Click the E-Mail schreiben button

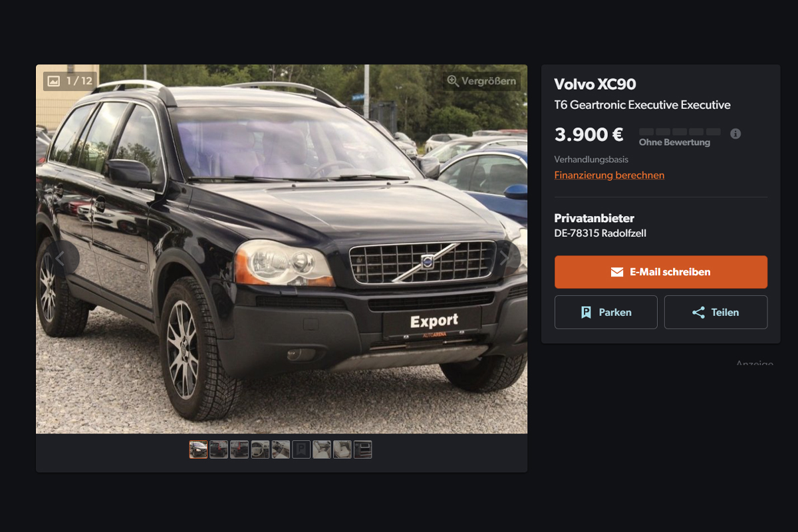pyautogui.click(x=661, y=272)
